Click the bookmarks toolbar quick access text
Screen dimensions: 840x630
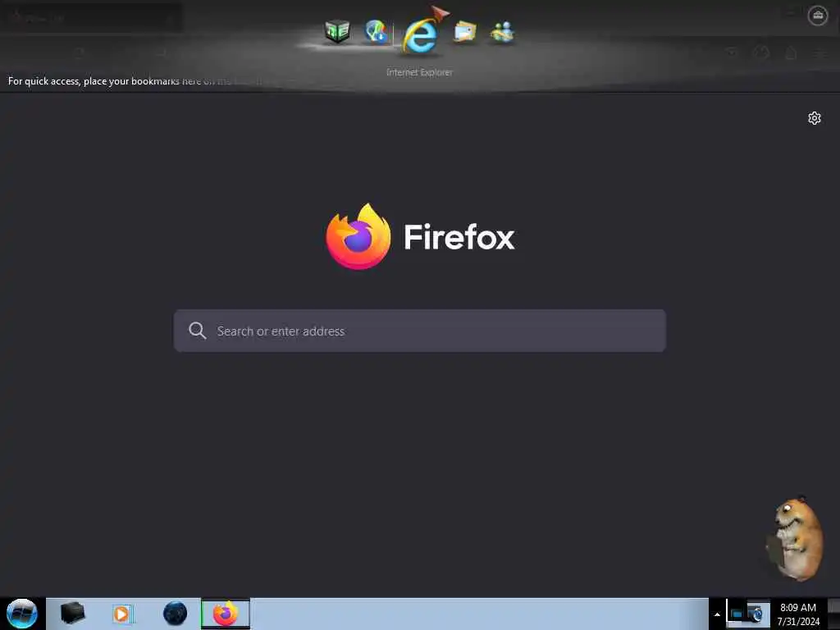click(135, 81)
